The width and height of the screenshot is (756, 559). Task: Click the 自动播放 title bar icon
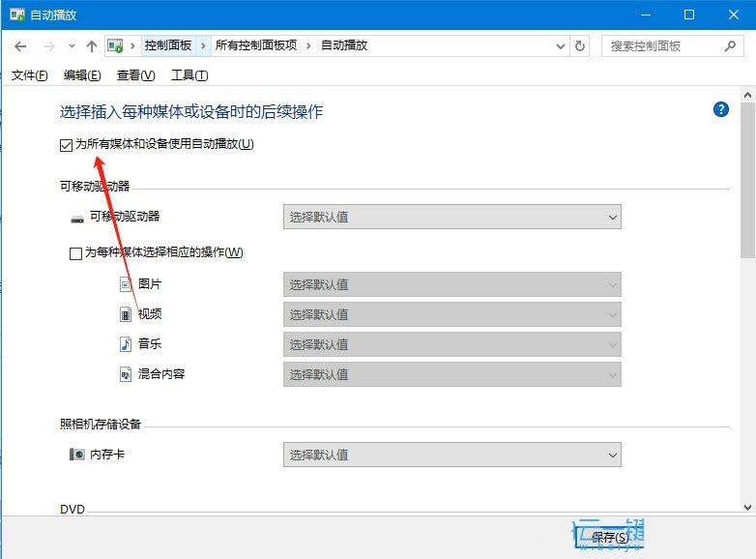[x=17, y=15]
